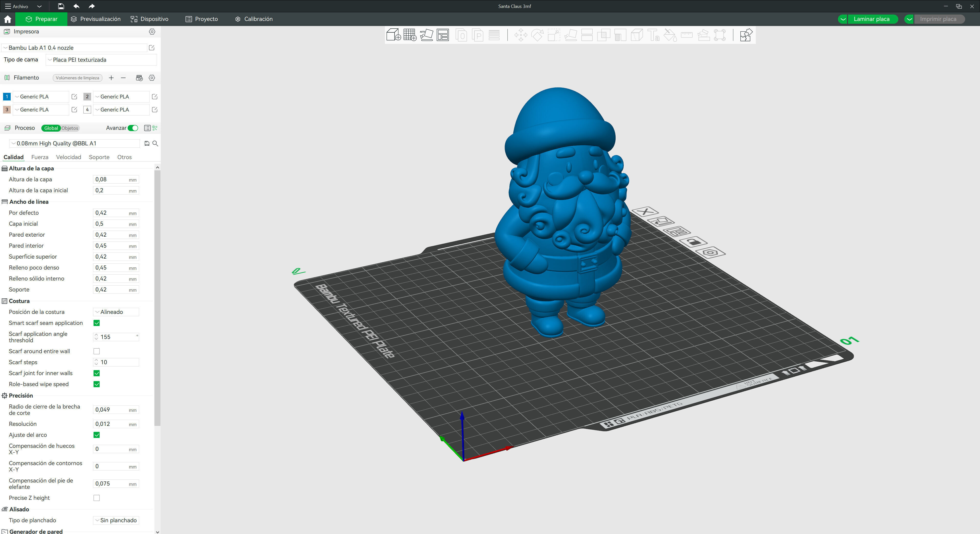Remove a filament with minus button

click(x=123, y=78)
